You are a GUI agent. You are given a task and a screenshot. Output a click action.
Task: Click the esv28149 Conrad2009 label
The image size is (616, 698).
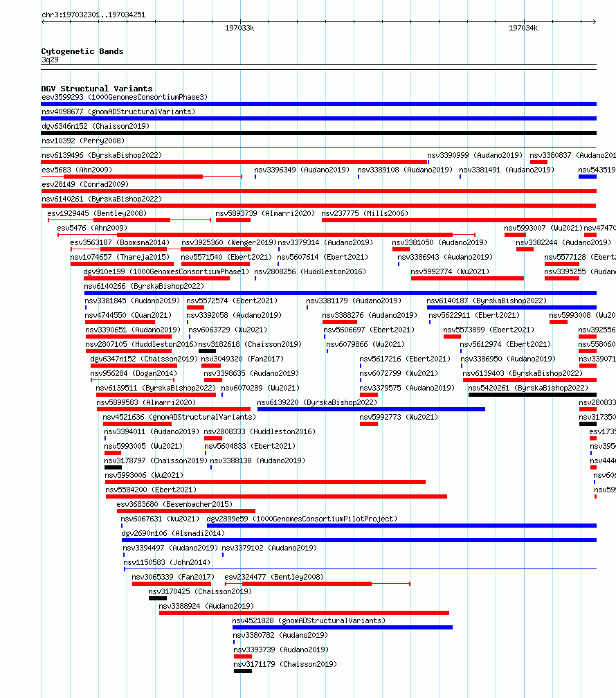[x=85, y=184]
